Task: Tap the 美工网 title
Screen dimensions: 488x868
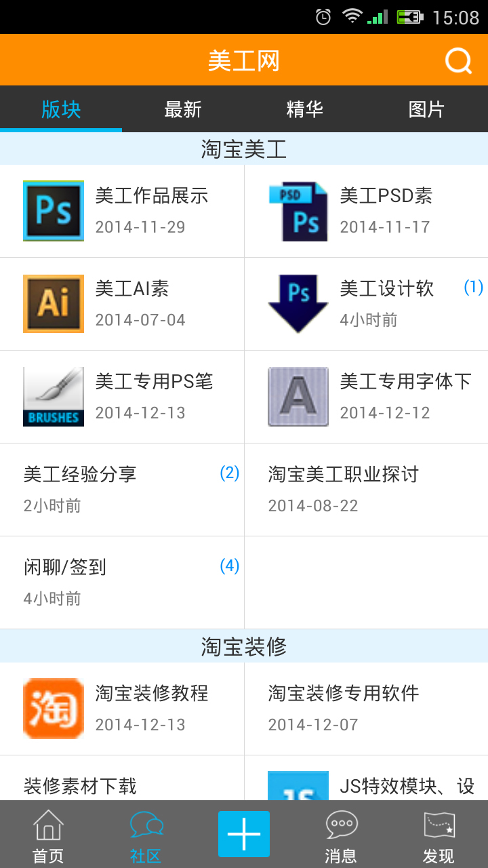Action: (x=244, y=61)
